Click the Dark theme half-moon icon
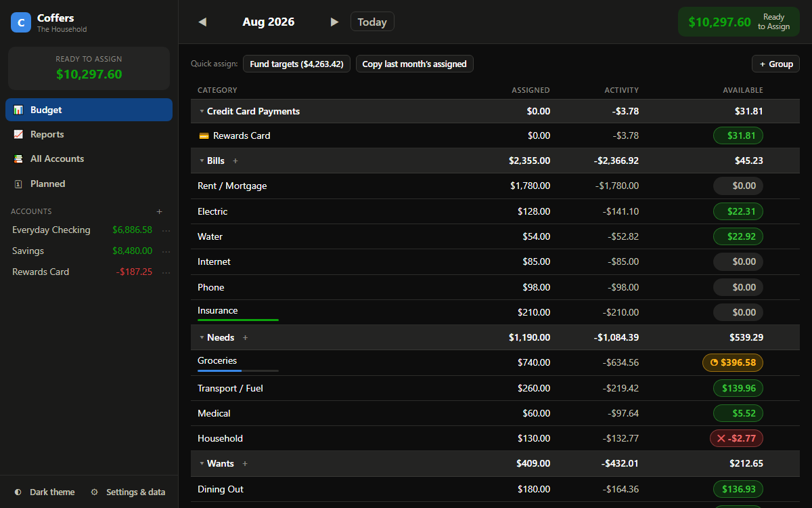Image resolution: width=812 pixels, height=508 pixels. point(18,492)
